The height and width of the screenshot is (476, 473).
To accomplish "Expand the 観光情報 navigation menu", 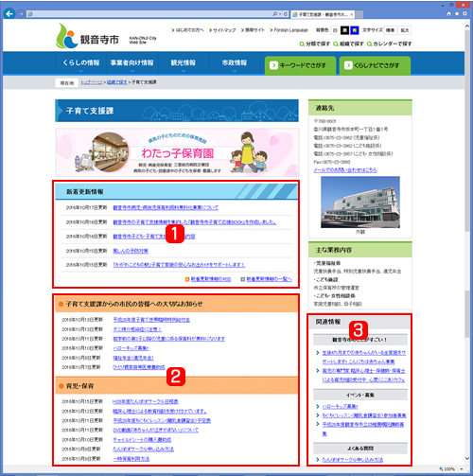I will pos(184,63).
